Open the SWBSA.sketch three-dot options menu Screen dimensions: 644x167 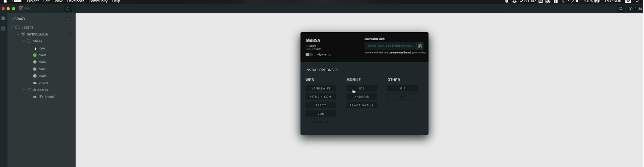(70, 34)
